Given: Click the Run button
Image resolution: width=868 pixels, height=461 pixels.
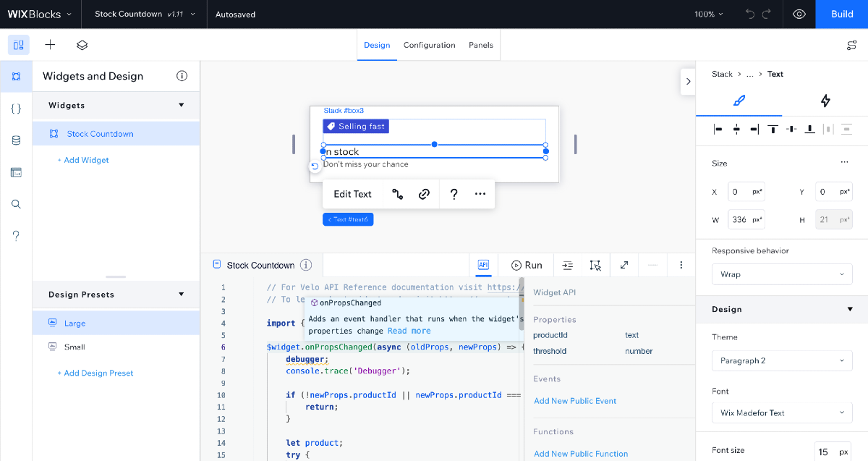Looking at the screenshot, I should coord(527,265).
